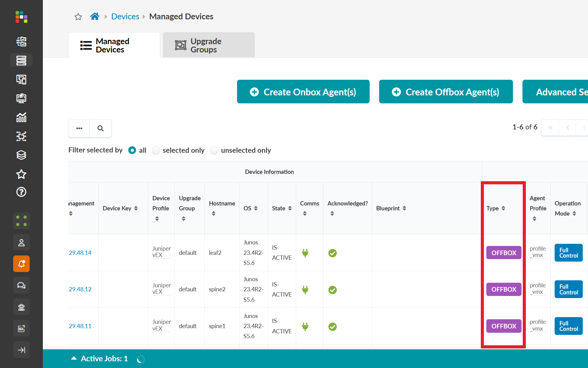
Task: Expand the Active Jobs panel arrow
Action: click(74, 358)
